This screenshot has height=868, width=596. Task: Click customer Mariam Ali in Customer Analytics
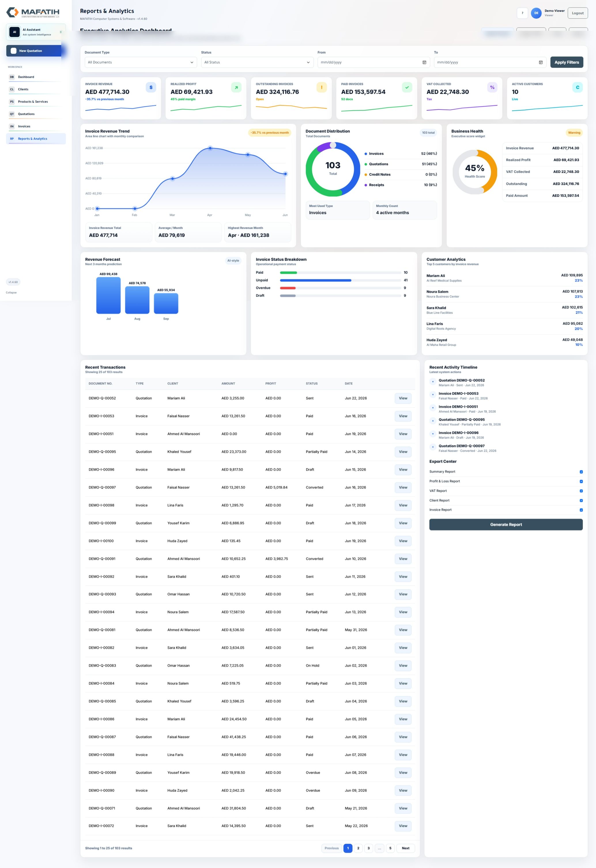coord(504,278)
